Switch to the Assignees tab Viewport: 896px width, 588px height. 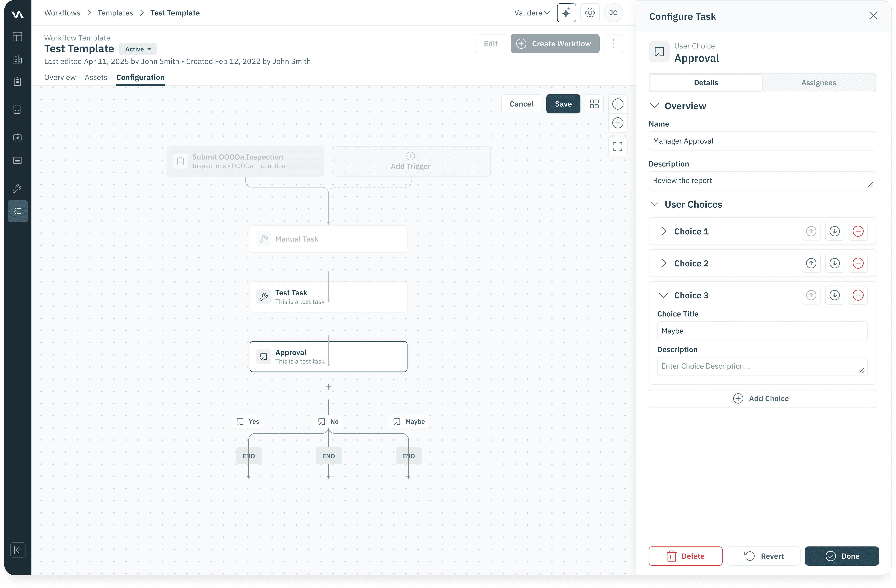819,83
